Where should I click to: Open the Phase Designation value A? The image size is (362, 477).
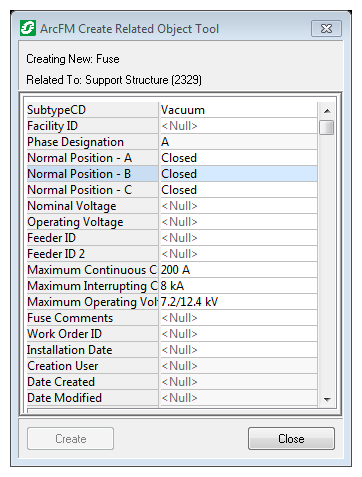pos(239,142)
